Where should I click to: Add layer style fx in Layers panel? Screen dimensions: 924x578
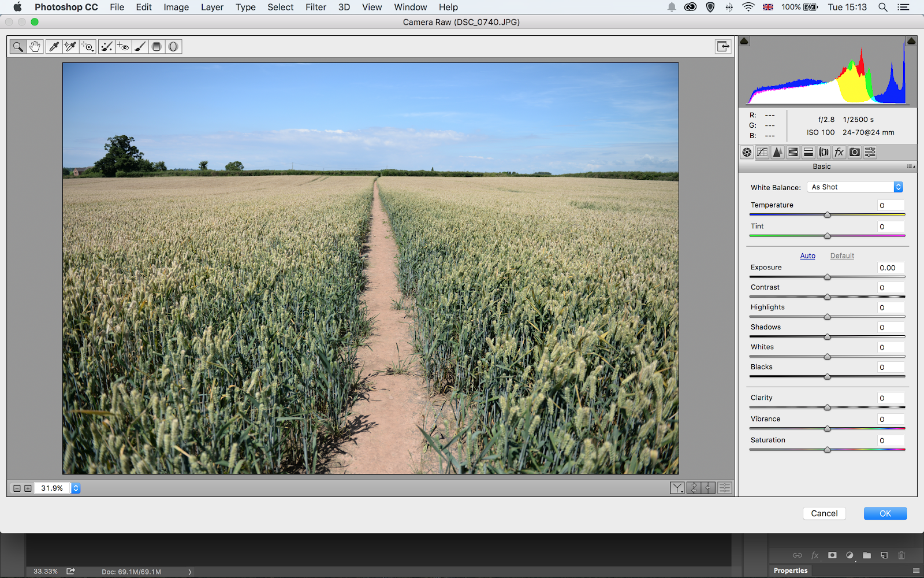815,555
